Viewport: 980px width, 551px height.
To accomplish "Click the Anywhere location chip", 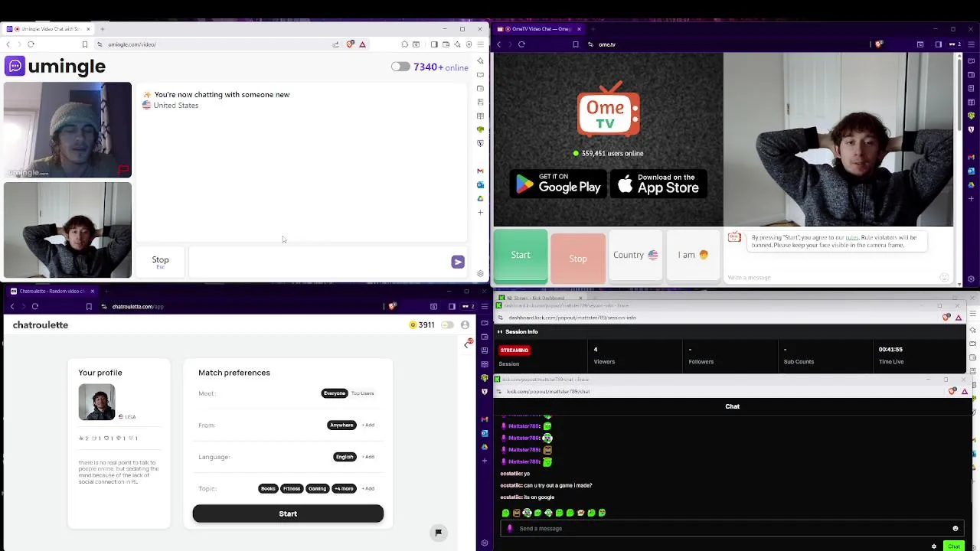I will coord(341,425).
